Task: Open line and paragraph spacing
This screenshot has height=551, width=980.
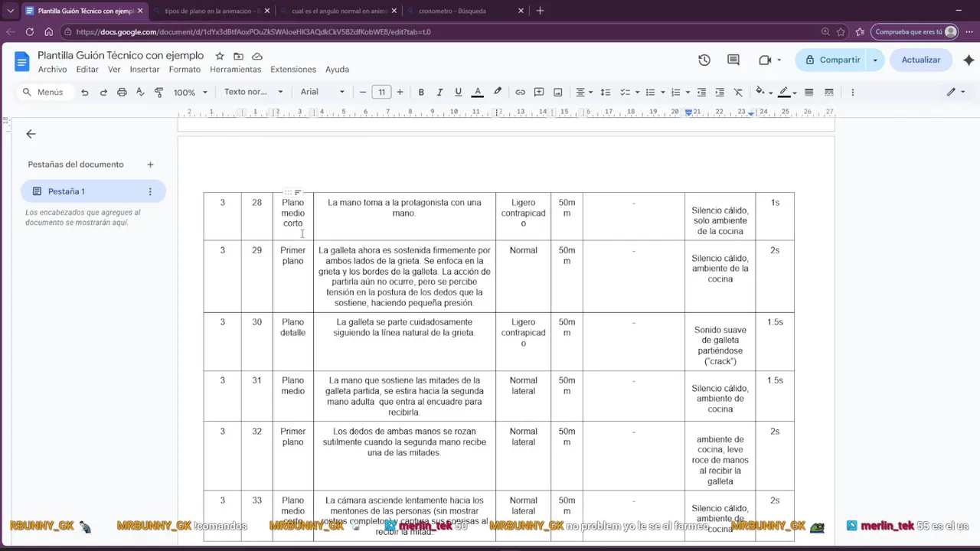Action: tap(605, 92)
